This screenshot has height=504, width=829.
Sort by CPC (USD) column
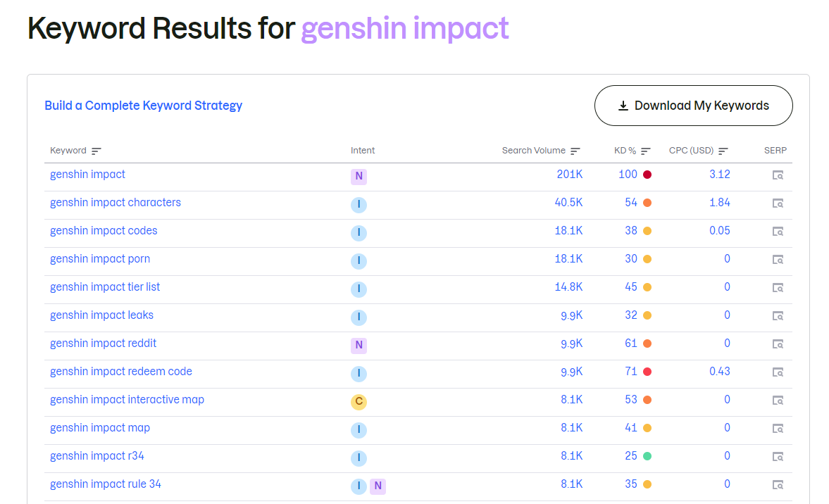723,151
